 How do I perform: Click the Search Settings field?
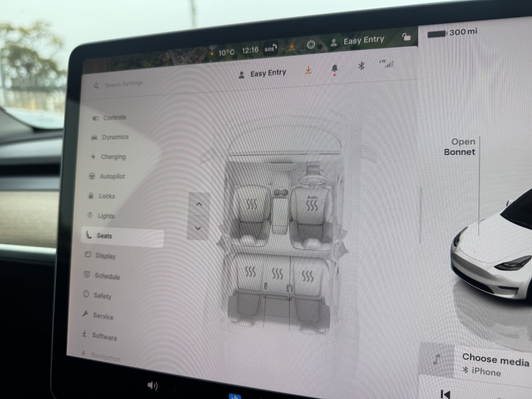(124, 84)
